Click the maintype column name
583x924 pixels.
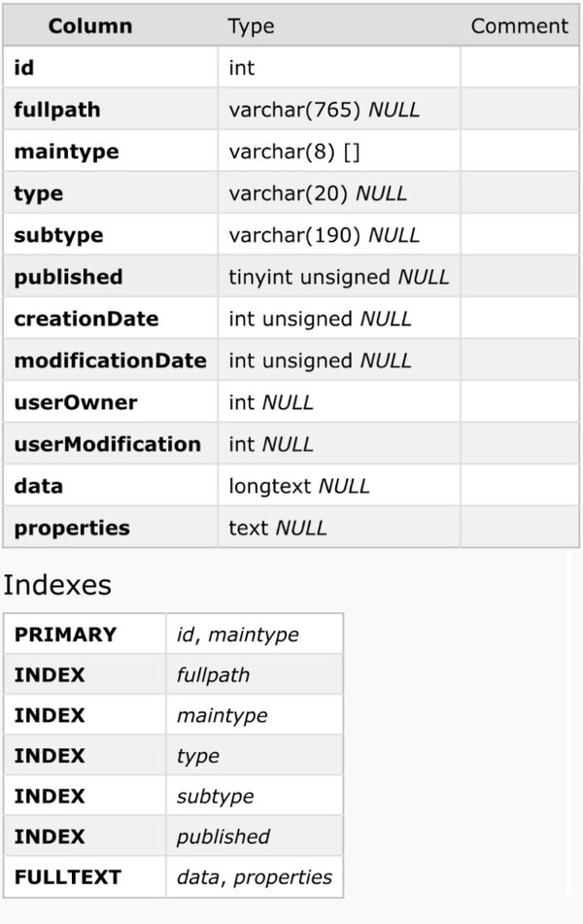coord(66,152)
